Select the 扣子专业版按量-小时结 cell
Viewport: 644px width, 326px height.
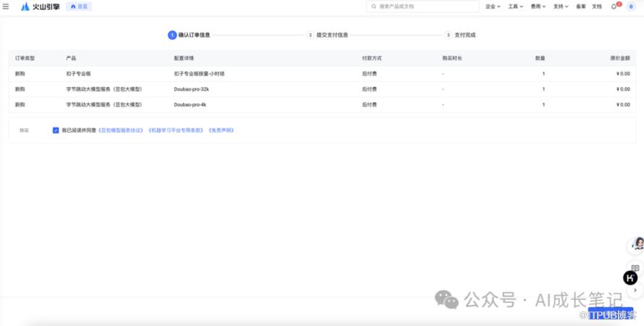(x=199, y=74)
